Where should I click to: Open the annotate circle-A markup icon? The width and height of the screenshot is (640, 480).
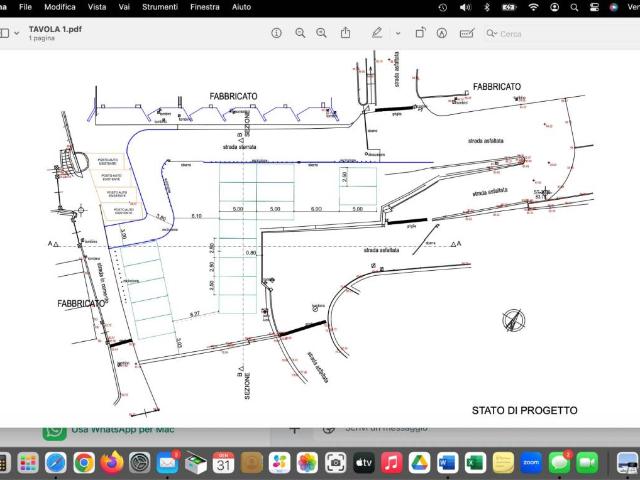click(442, 33)
